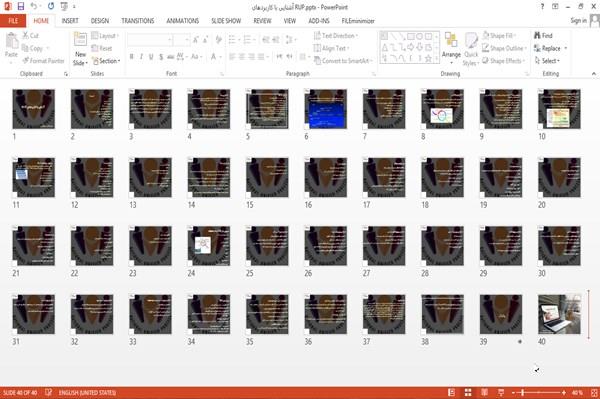Switch to the DESIGN tab

coord(100,21)
